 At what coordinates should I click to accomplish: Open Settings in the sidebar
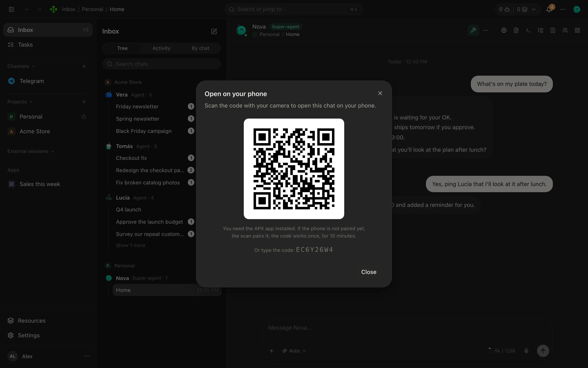(x=48, y=335)
